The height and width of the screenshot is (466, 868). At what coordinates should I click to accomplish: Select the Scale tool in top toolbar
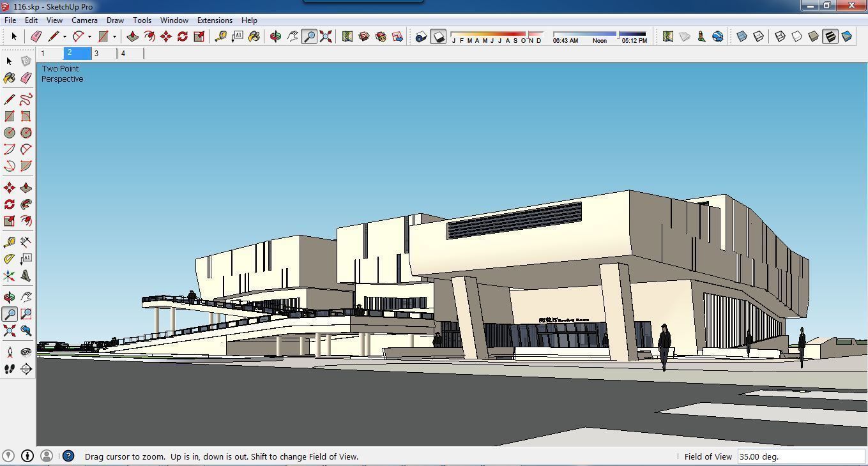pyautogui.click(x=199, y=36)
